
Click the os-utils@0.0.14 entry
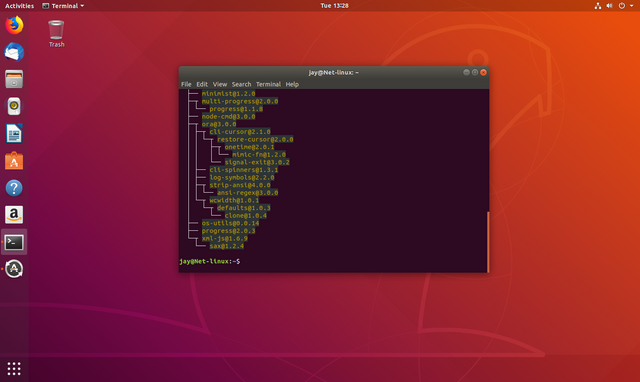[x=230, y=223]
